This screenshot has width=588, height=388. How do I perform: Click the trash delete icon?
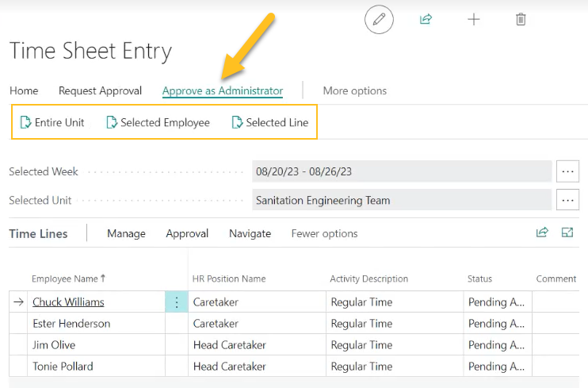click(521, 19)
